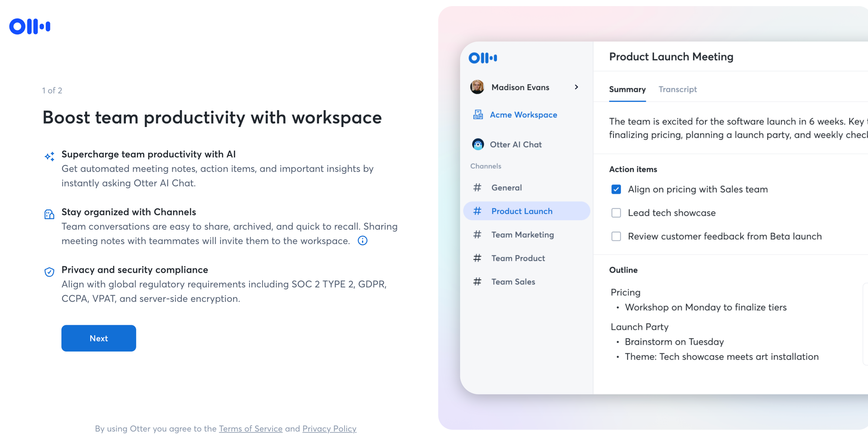Click Theme: Tech showcase meets art installation
The image size is (868, 434).
point(722,357)
